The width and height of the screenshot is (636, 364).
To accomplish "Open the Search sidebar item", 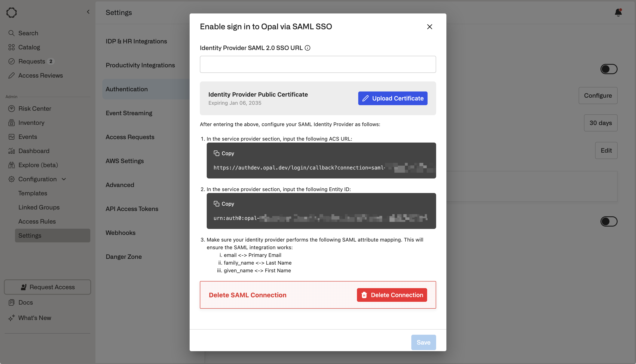I will (28, 33).
